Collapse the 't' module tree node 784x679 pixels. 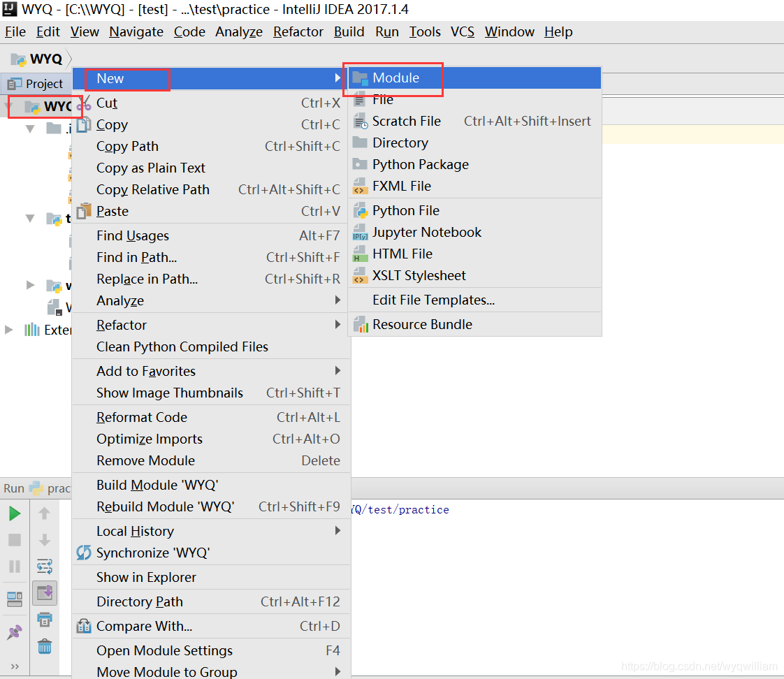[31, 218]
